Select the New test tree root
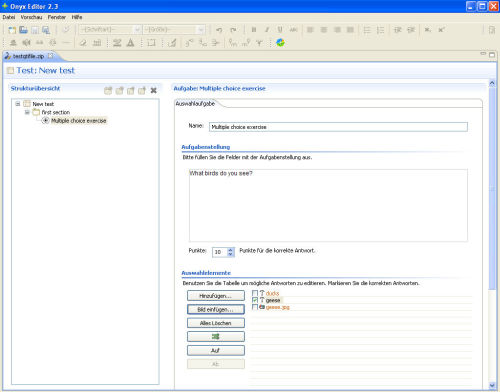 click(x=43, y=104)
